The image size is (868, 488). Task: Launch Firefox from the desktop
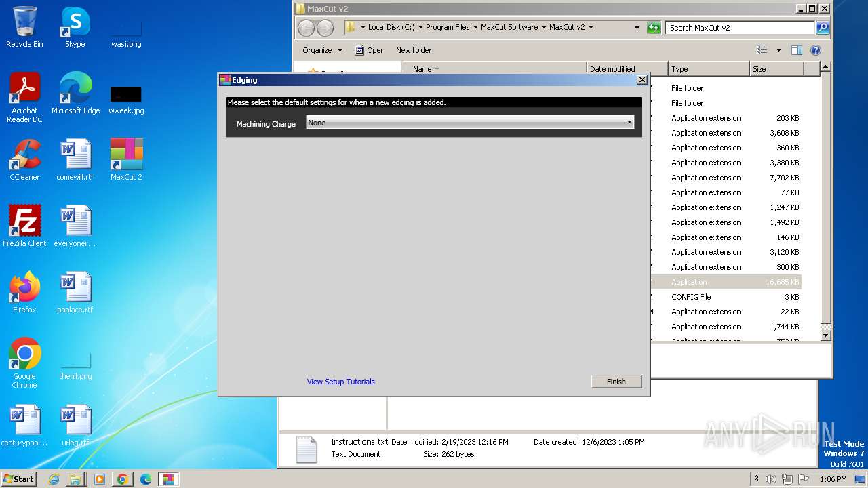[x=24, y=293]
